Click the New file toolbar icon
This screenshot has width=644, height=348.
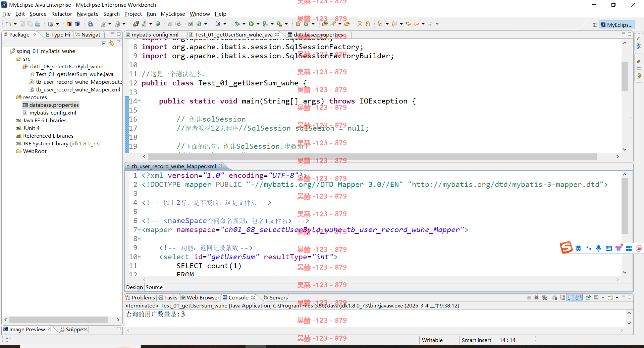coord(8,24)
